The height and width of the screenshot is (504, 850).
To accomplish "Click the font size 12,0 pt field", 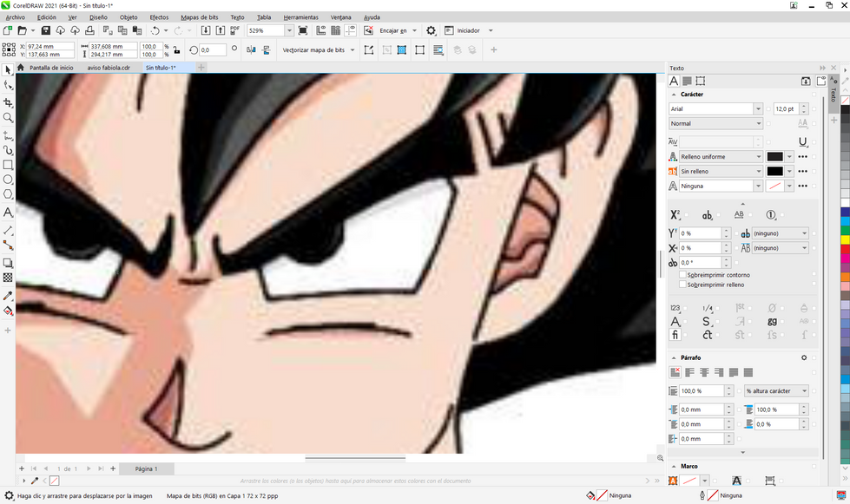I will pos(787,108).
